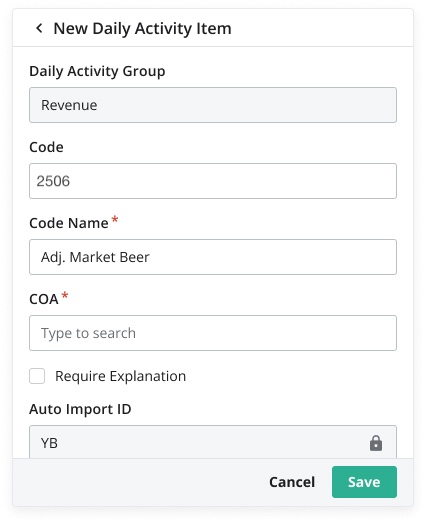Focus the Code field containing 2506
The width and height of the screenshot is (426, 523).
pos(213,181)
